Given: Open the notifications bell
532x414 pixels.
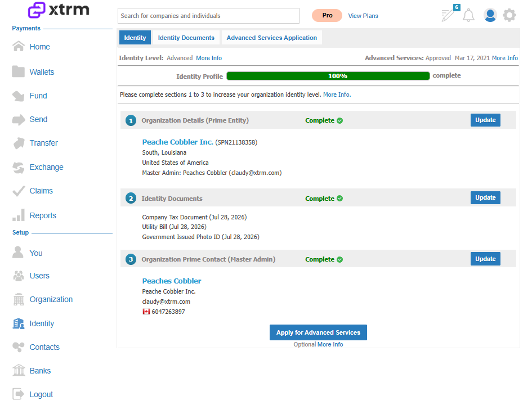Looking at the screenshot, I should (468, 15).
